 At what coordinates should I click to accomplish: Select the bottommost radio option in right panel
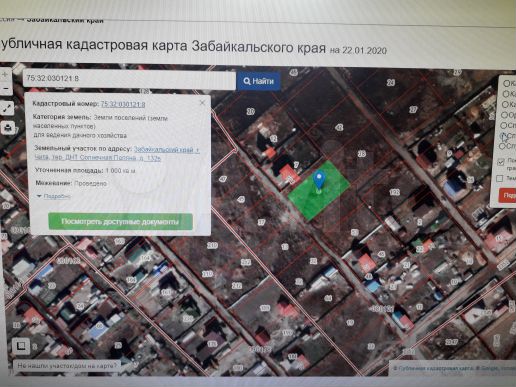coord(503,146)
